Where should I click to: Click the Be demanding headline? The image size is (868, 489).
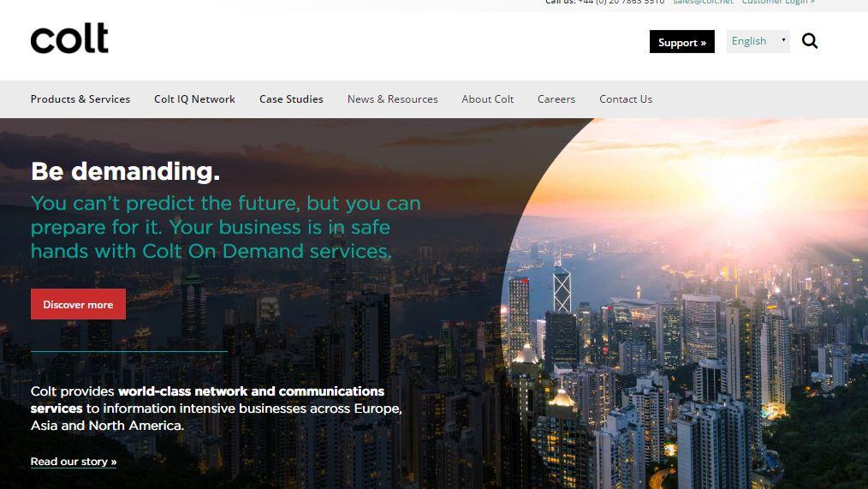(126, 171)
